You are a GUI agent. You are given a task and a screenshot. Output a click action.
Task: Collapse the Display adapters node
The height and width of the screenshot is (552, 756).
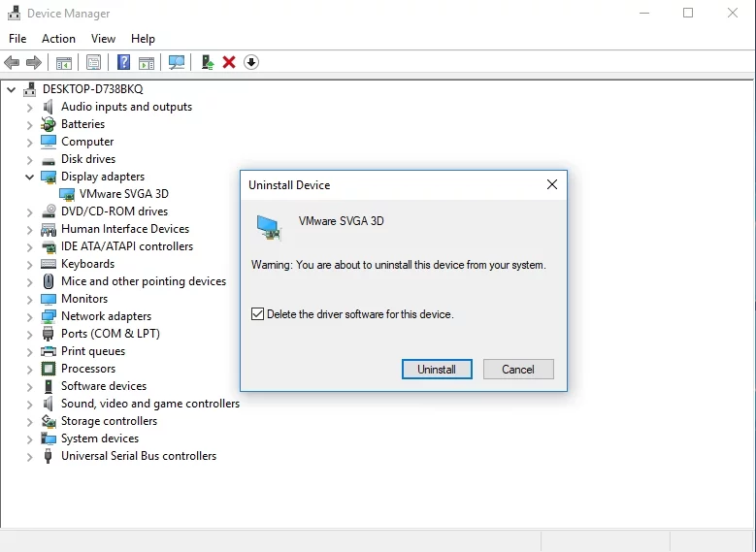29,177
